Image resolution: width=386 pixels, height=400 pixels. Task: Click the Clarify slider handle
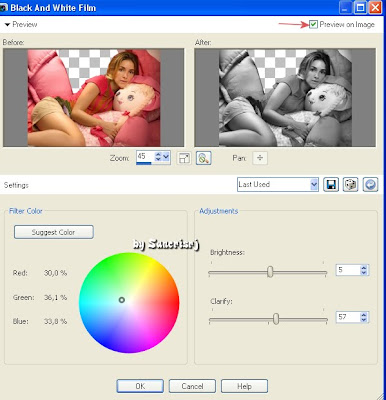pos(276,319)
